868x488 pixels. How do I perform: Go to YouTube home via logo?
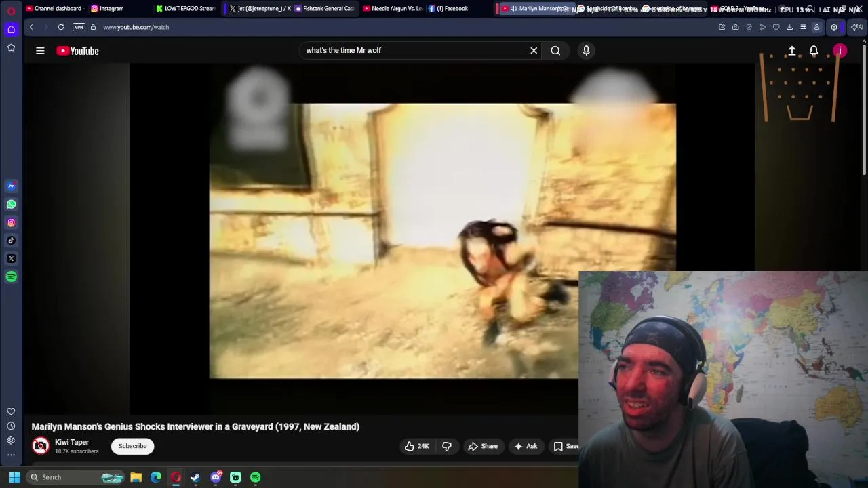pyautogui.click(x=77, y=51)
